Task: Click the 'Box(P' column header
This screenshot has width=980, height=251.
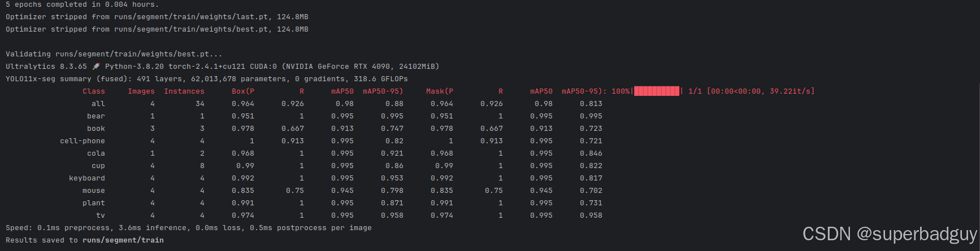Action: click(243, 91)
